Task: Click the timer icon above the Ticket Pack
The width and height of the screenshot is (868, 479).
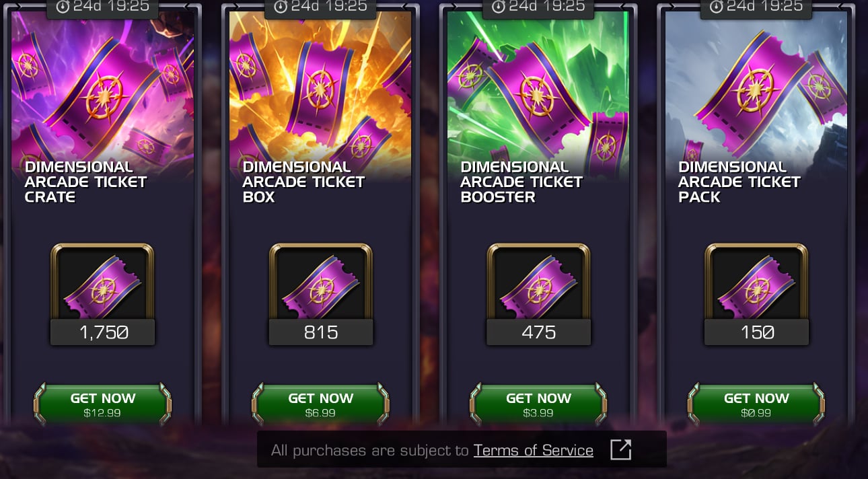Action: (717, 7)
